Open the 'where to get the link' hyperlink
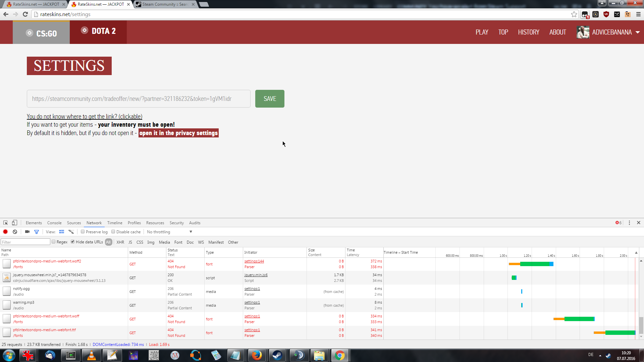Image resolution: width=644 pixels, height=362 pixels. coord(85,116)
